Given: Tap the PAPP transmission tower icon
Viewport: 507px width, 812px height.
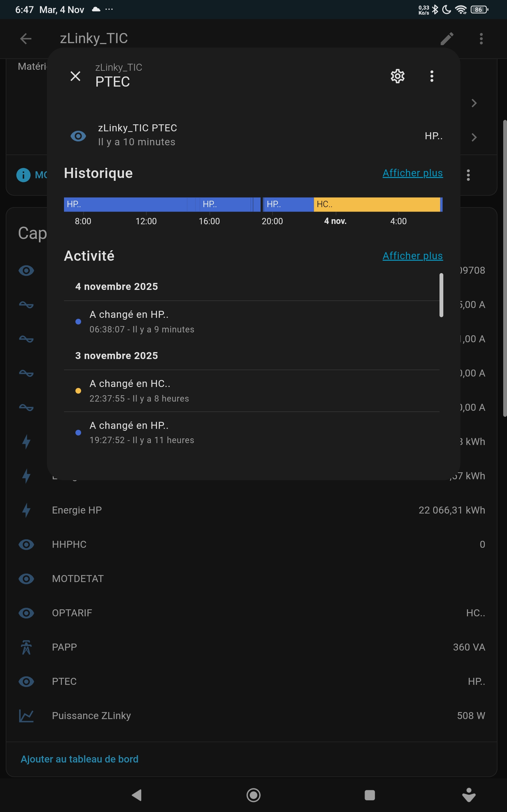Looking at the screenshot, I should click(26, 647).
